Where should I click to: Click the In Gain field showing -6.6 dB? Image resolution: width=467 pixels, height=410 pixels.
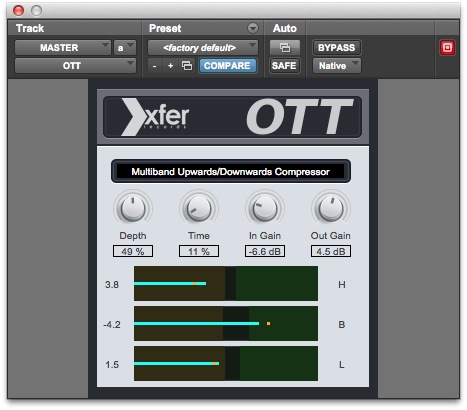265,251
